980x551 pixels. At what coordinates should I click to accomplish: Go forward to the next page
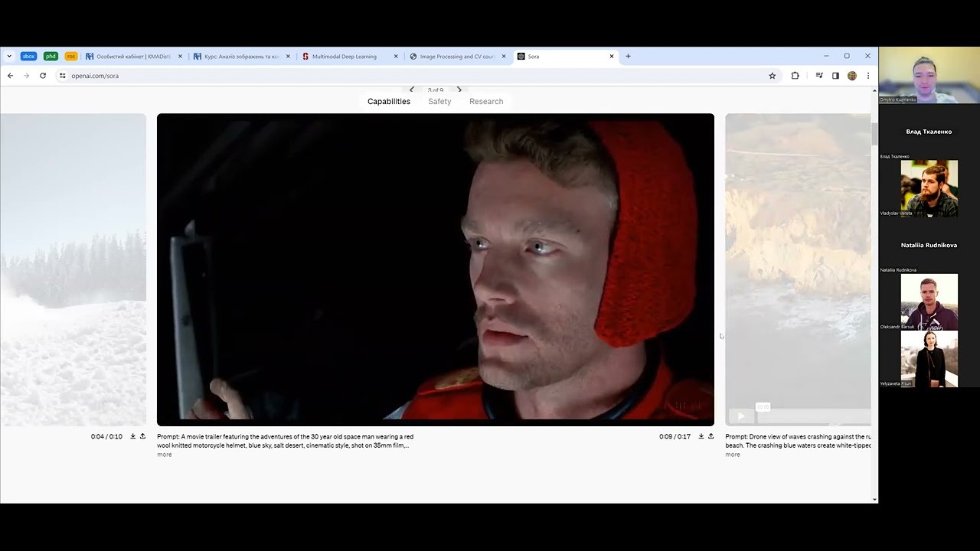pyautogui.click(x=27, y=76)
